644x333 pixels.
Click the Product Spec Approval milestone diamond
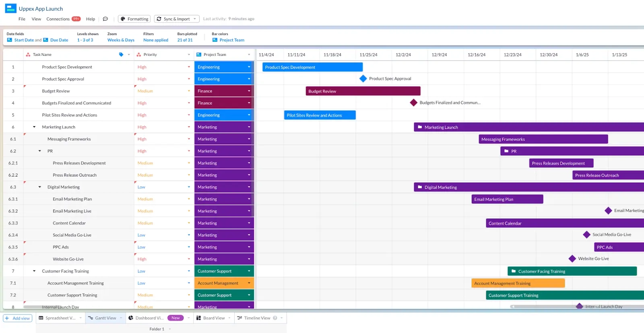pos(363,79)
